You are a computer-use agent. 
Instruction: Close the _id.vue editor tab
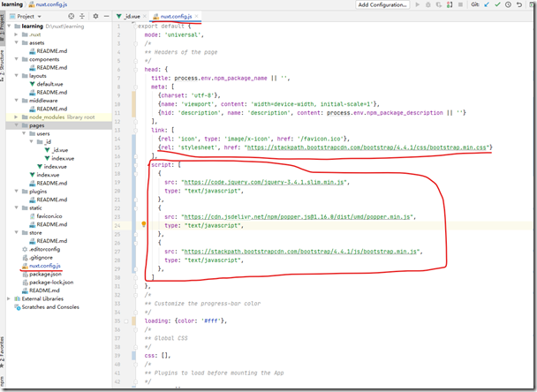point(145,16)
